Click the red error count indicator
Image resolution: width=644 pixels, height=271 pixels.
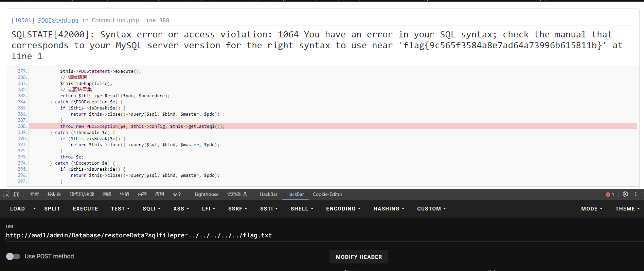pos(610,194)
